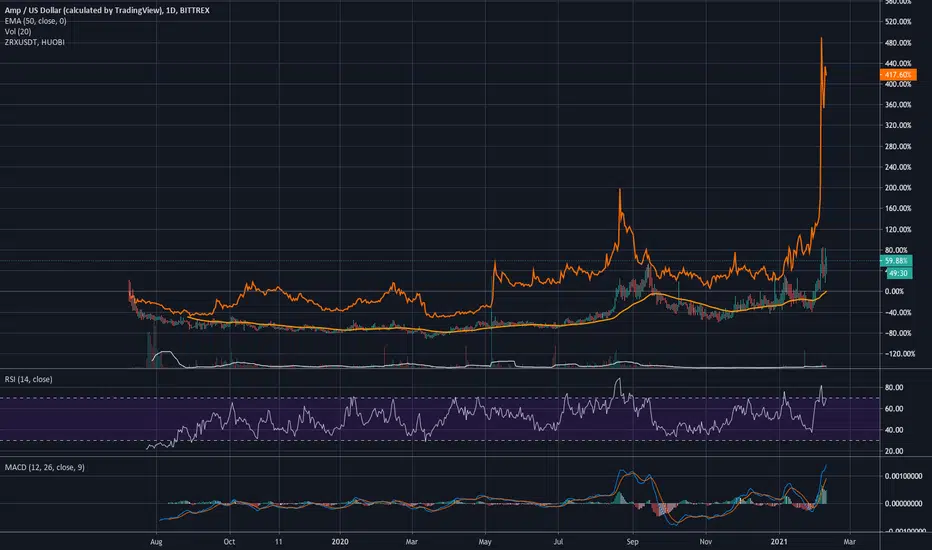The image size is (932, 550).
Task: Click the 160.00% price axis label
Action: coord(898,209)
